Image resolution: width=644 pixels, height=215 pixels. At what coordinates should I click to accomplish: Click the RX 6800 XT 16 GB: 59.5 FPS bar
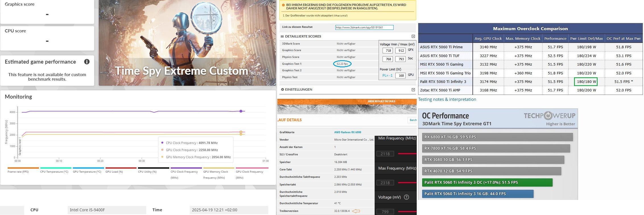(497, 137)
